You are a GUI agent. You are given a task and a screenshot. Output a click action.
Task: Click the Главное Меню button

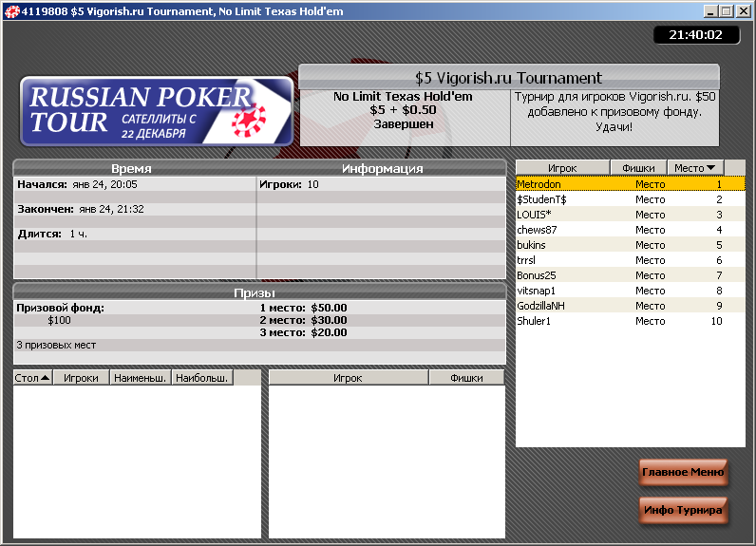(x=683, y=472)
